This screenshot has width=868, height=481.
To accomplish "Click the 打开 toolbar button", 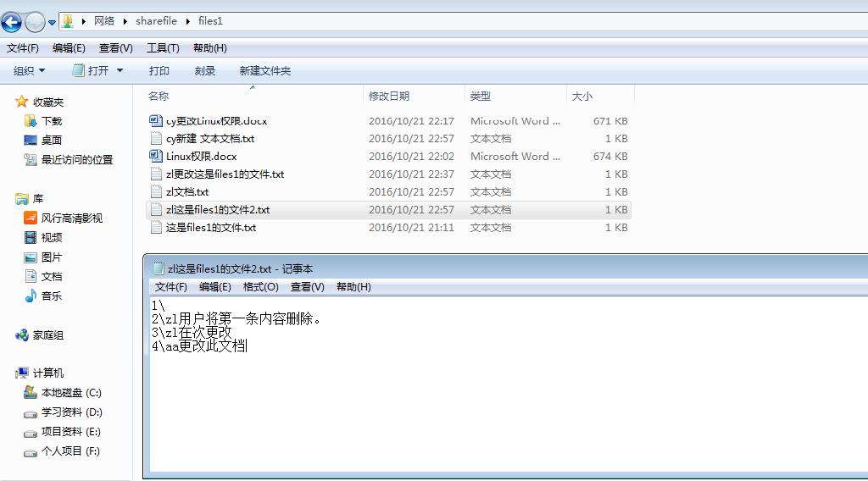I will tap(92, 71).
